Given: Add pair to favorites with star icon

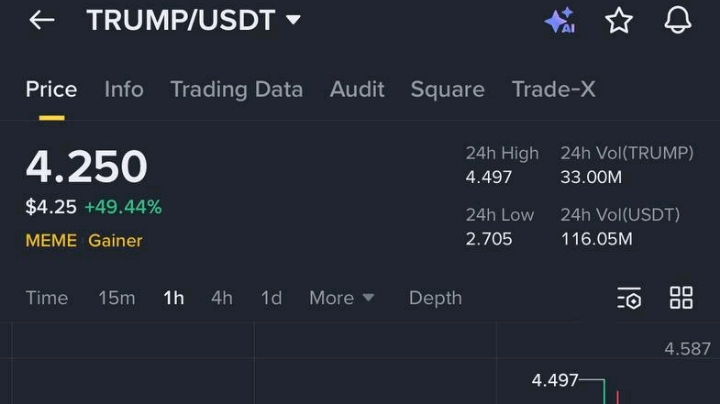Looking at the screenshot, I should click(619, 20).
